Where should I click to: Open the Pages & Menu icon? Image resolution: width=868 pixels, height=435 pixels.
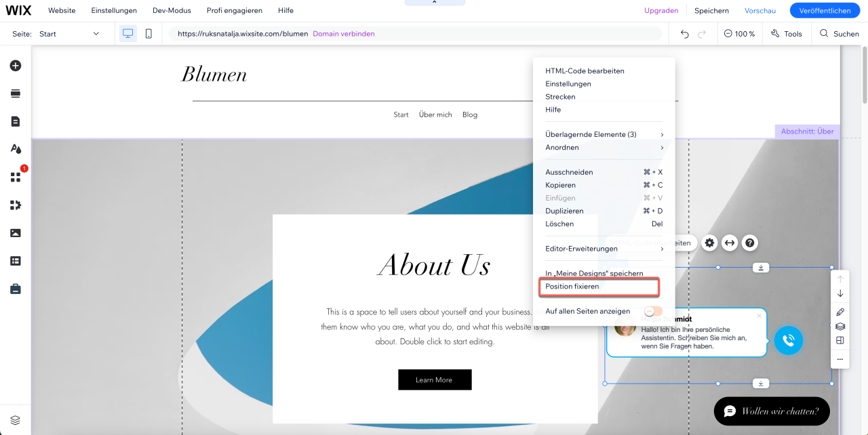coord(16,121)
